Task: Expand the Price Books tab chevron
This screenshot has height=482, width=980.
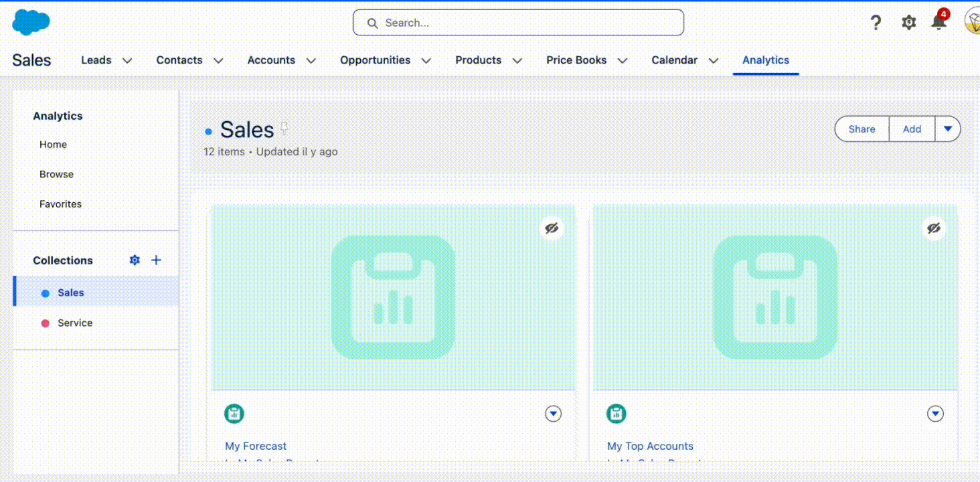Action: pos(623,60)
